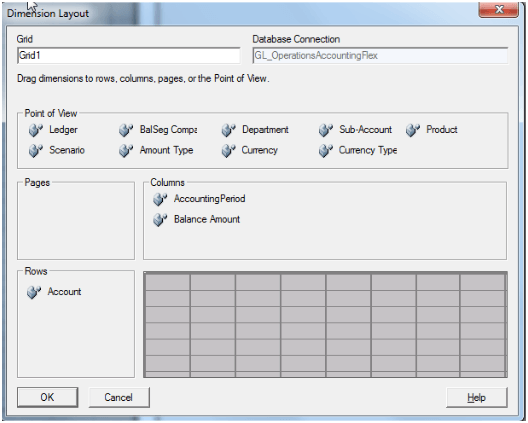Click the Database Connection field

[380, 55]
